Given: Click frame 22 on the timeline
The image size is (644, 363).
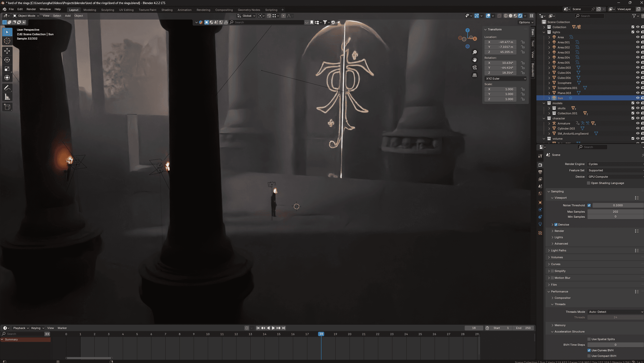Looking at the screenshot, I should 378,334.
